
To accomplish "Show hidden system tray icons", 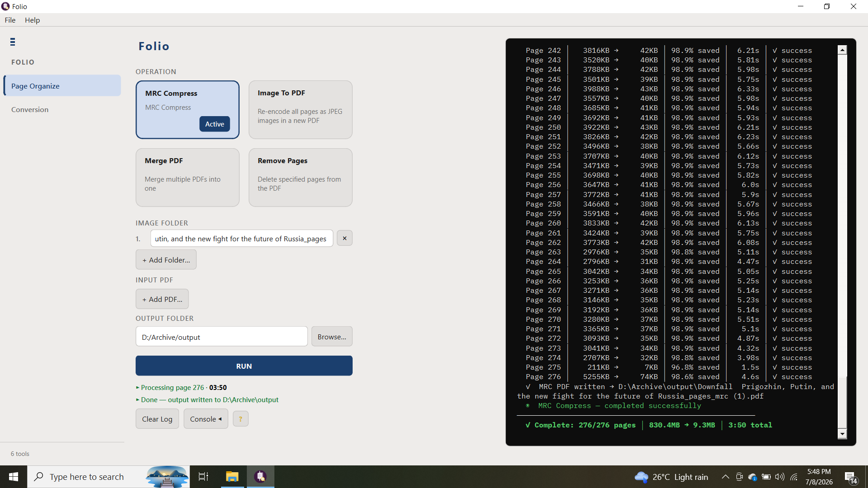I will (725, 477).
